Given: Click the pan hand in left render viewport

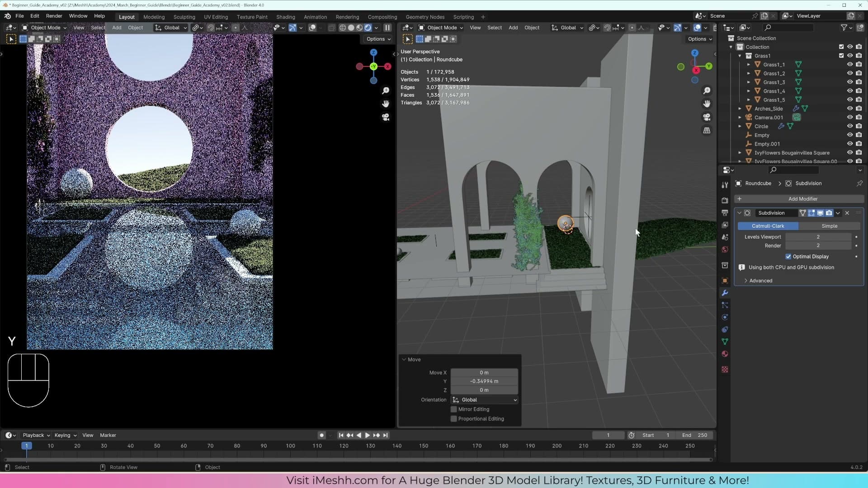Looking at the screenshot, I should tap(386, 104).
